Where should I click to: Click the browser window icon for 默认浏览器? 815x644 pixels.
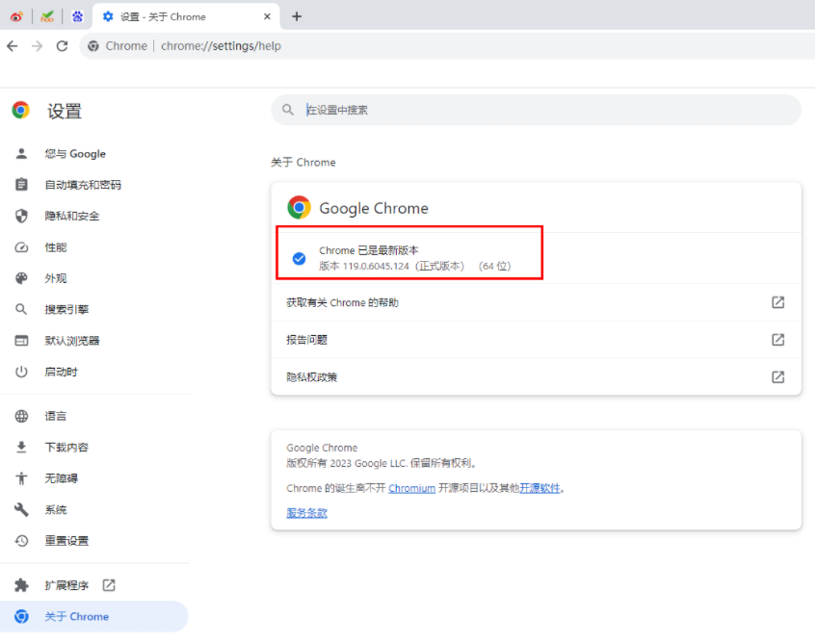[x=21, y=341]
